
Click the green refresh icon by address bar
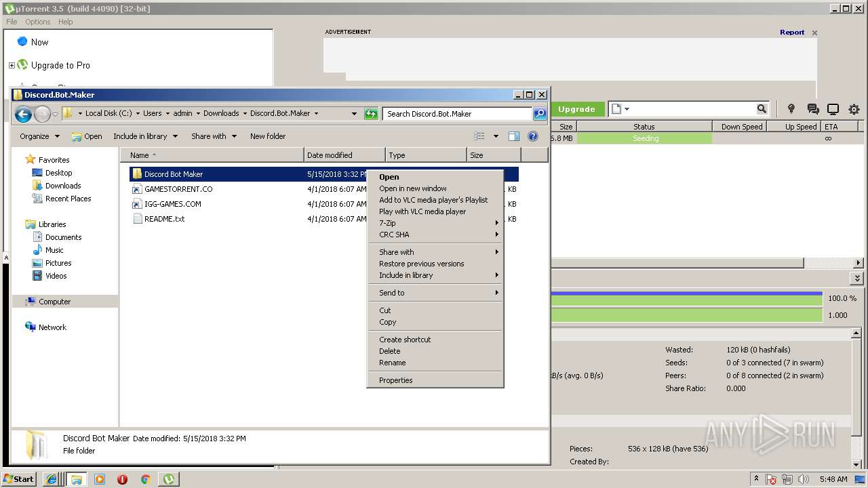tap(371, 114)
